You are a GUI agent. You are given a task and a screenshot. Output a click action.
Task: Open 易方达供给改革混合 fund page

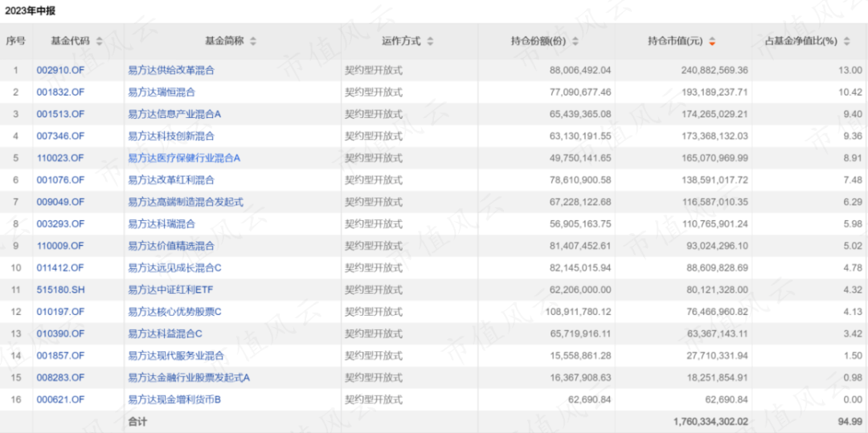(171, 70)
